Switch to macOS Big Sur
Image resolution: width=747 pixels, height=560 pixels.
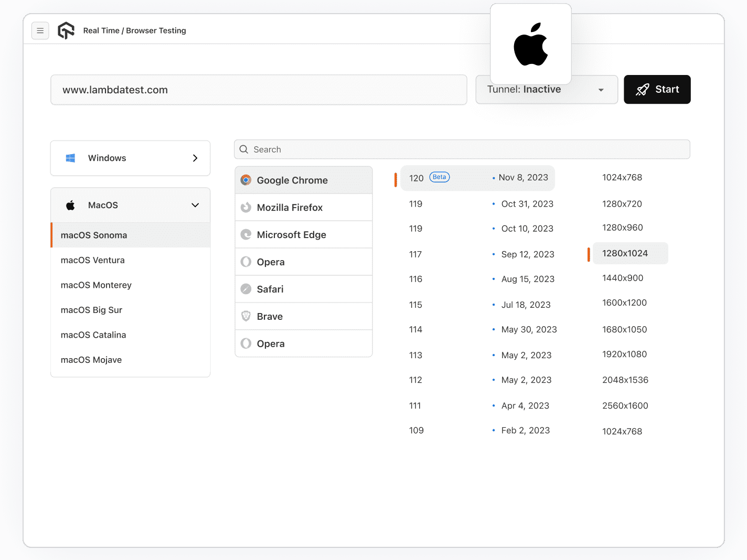pyautogui.click(x=92, y=310)
